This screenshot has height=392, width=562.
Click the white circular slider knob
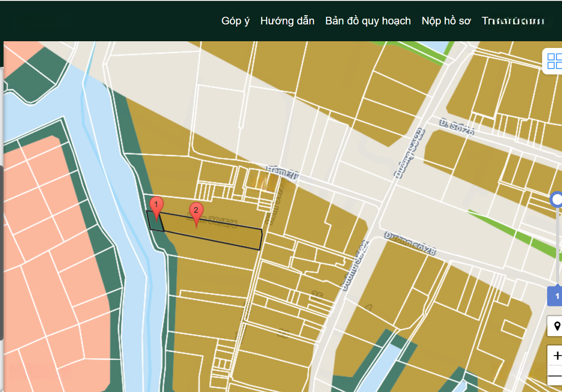pyautogui.click(x=556, y=200)
